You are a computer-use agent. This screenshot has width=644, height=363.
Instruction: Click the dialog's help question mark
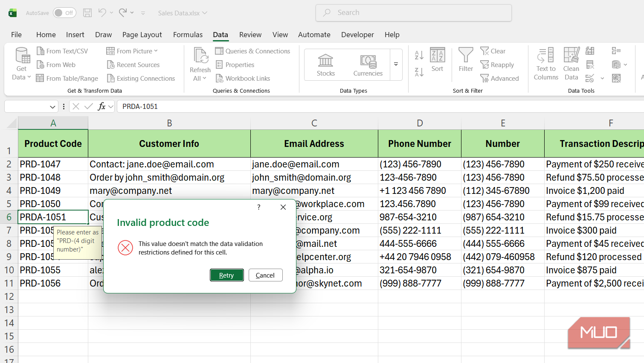click(258, 207)
